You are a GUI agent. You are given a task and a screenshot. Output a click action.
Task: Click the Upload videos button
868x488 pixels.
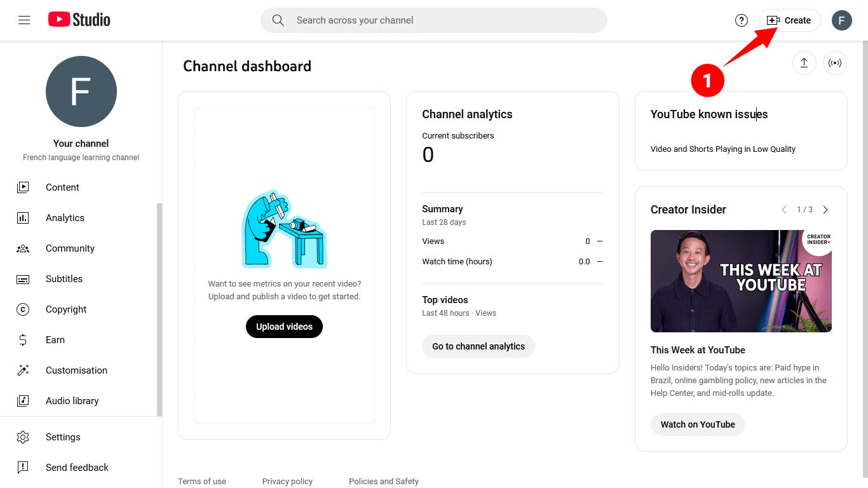coord(284,327)
